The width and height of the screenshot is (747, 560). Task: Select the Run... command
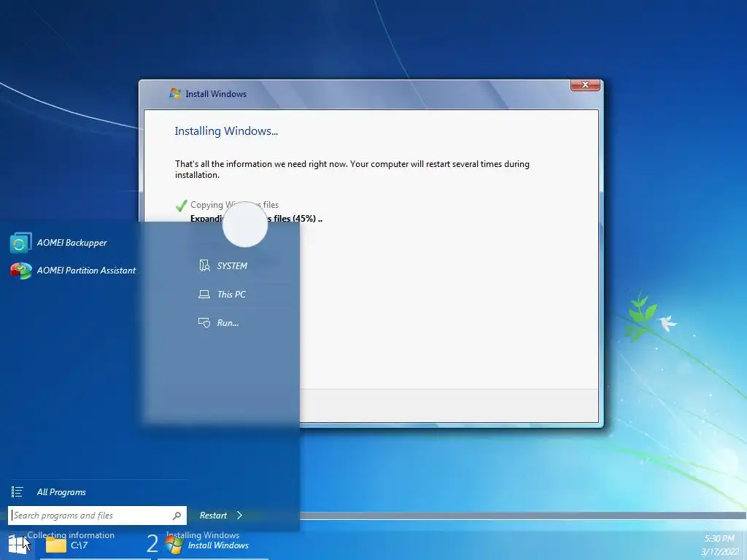point(219,323)
